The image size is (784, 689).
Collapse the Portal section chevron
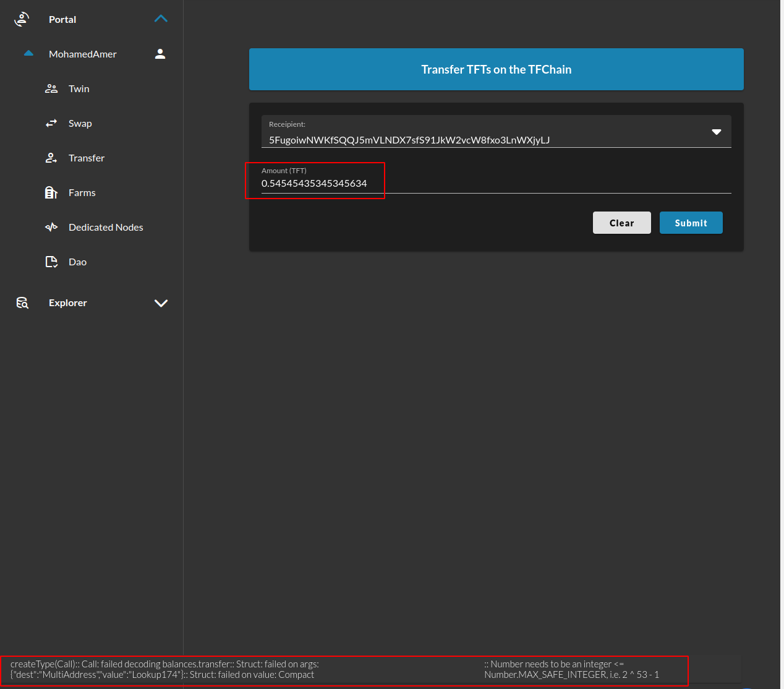pyautogui.click(x=161, y=19)
